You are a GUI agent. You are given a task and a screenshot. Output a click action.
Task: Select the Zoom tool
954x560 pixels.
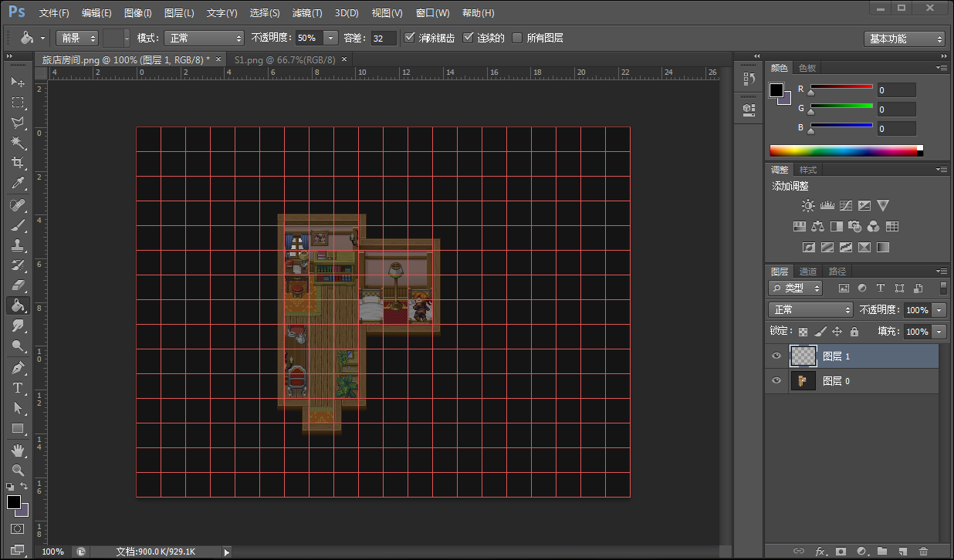17,470
